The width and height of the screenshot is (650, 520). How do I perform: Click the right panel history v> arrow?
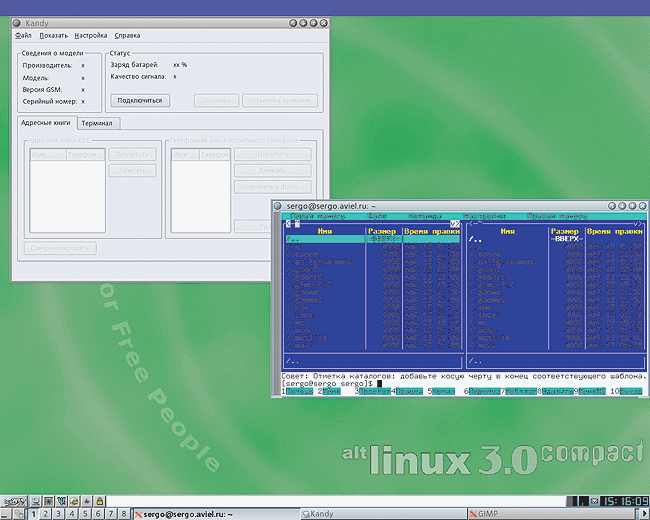pos(638,224)
